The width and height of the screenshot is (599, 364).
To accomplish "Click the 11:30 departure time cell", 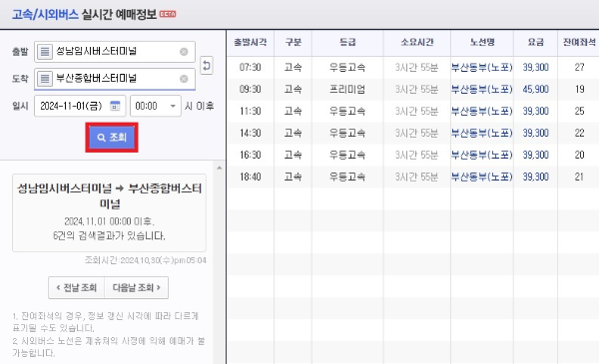I will [x=251, y=112].
